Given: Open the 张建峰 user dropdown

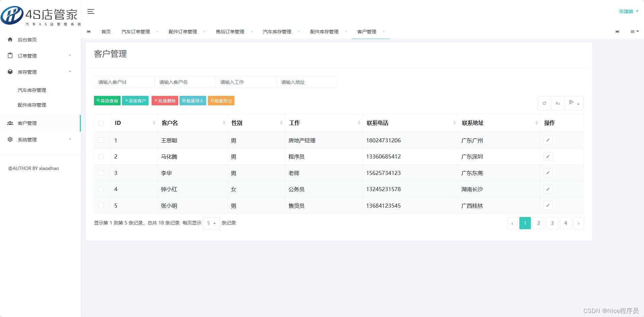Looking at the screenshot, I should pyautogui.click(x=629, y=11).
